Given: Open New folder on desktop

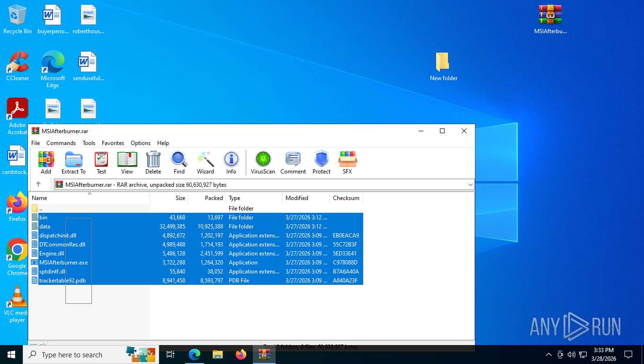Looking at the screenshot, I should [443, 66].
